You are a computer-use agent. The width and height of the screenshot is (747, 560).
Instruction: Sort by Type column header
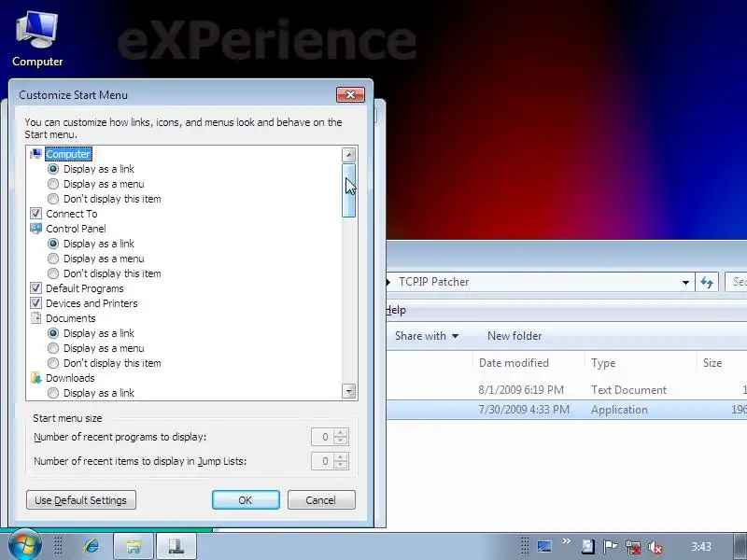pyautogui.click(x=641, y=363)
